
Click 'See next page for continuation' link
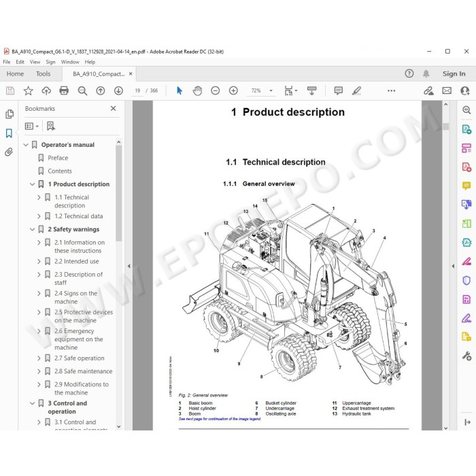coord(220,419)
